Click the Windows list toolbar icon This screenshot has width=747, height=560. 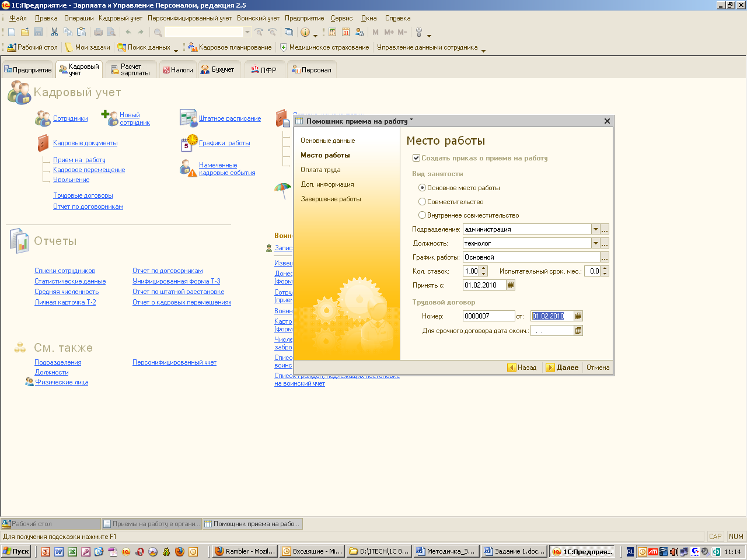click(x=289, y=32)
